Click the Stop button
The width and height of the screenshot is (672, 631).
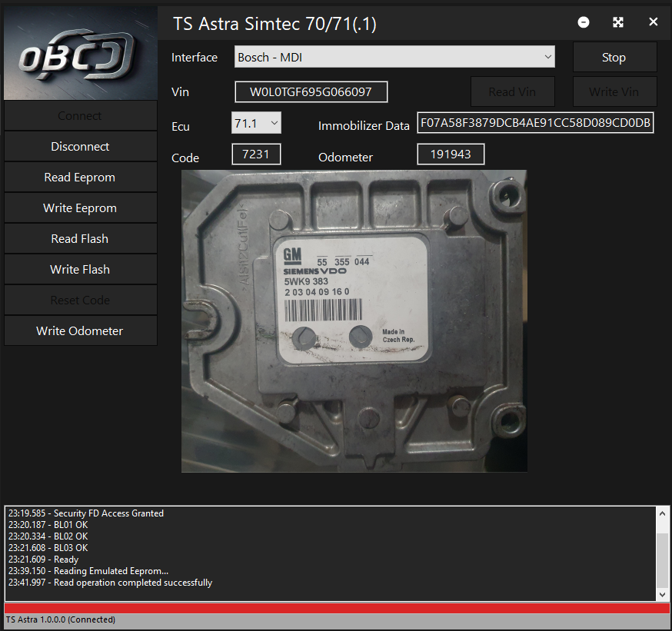(x=614, y=57)
